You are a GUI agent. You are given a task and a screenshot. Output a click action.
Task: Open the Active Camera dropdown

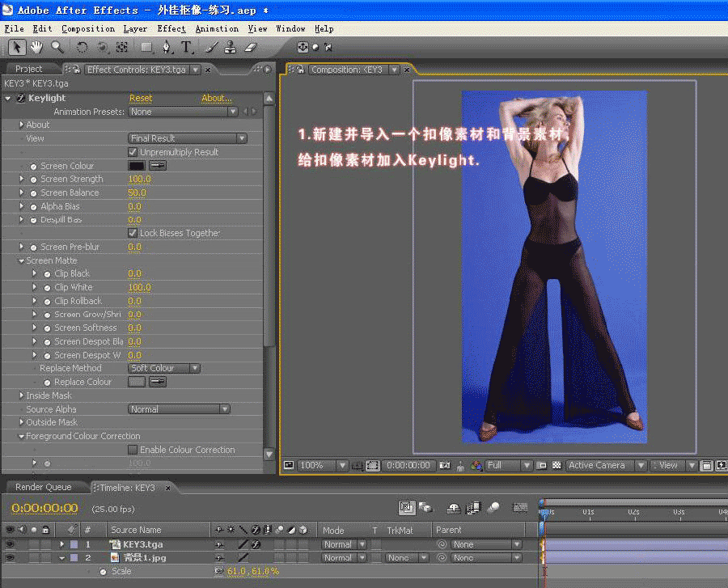point(606,465)
